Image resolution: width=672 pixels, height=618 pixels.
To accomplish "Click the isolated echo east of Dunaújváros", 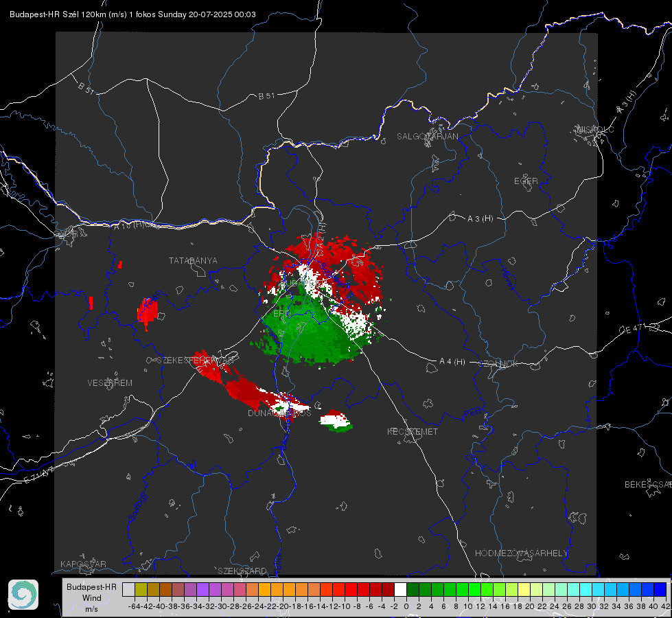I will (336, 421).
